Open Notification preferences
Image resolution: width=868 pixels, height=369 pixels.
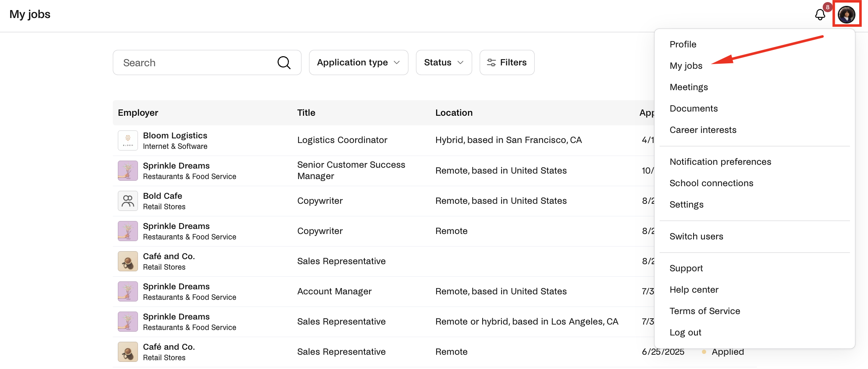click(x=720, y=162)
